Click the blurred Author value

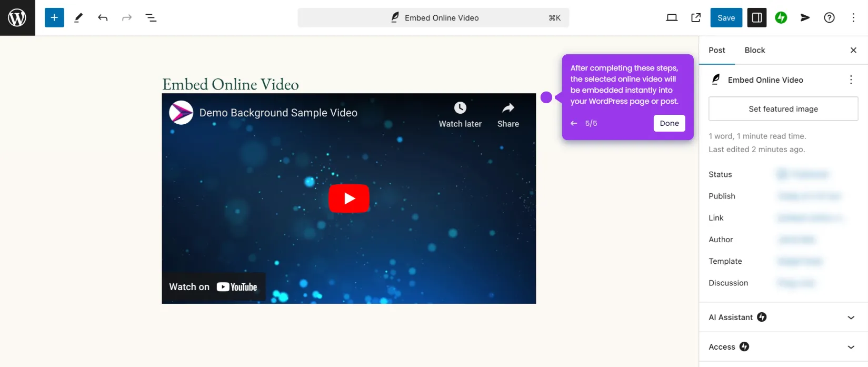pos(796,240)
